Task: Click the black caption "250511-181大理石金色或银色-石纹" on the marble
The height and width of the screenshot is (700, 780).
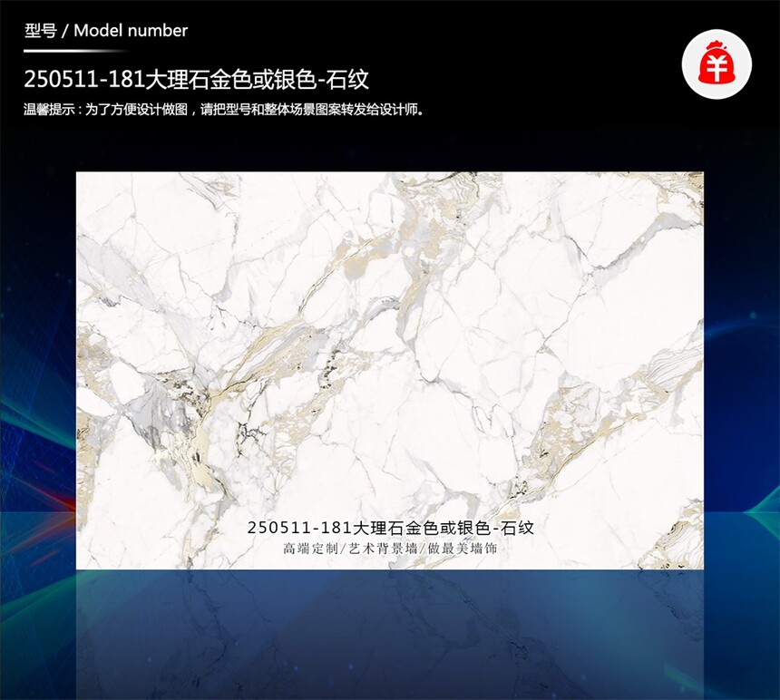Action: 391,528
